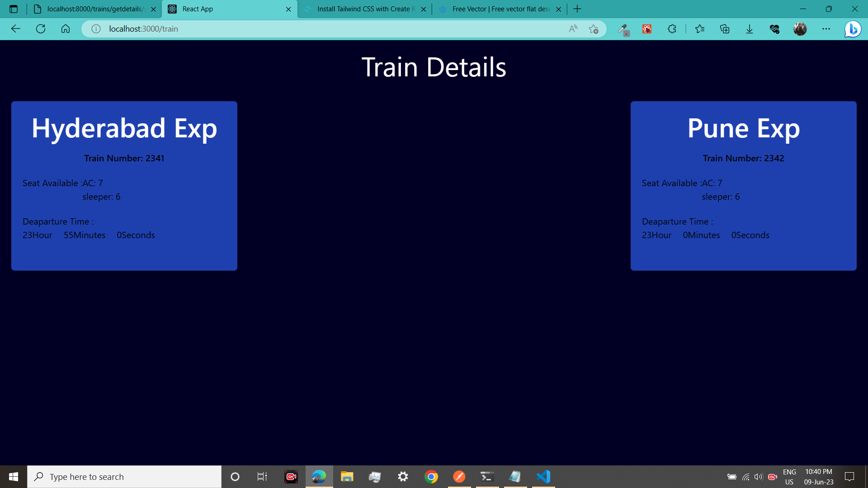Close the React App tab
The image size is (868, 488).
pos(288,9)
